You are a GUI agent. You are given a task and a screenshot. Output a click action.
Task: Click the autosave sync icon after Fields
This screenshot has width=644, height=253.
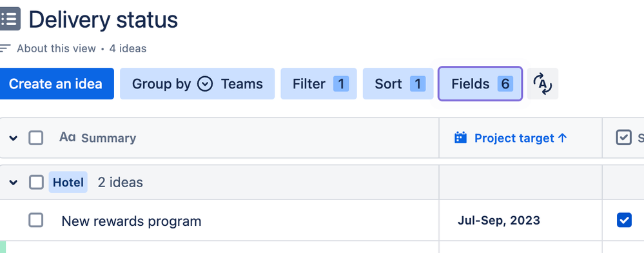[x=543, y=83]
